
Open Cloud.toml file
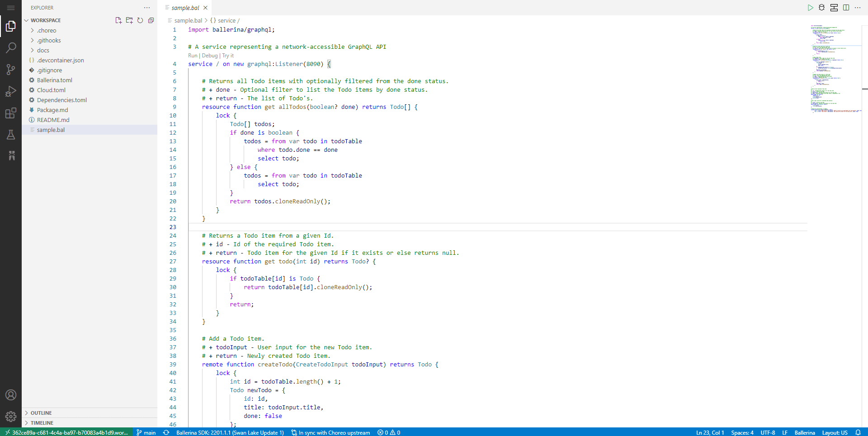click(90, 90)
